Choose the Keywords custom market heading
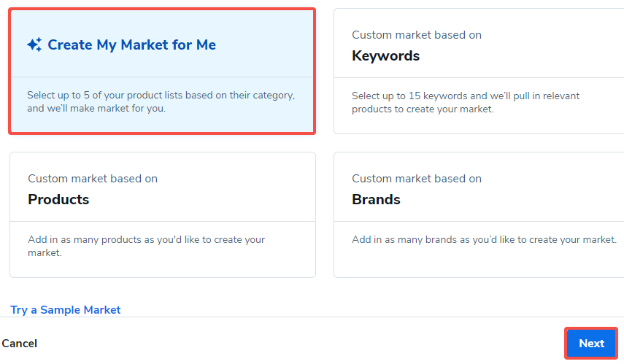Screen dimensions: 624x364 coord(385,56)
